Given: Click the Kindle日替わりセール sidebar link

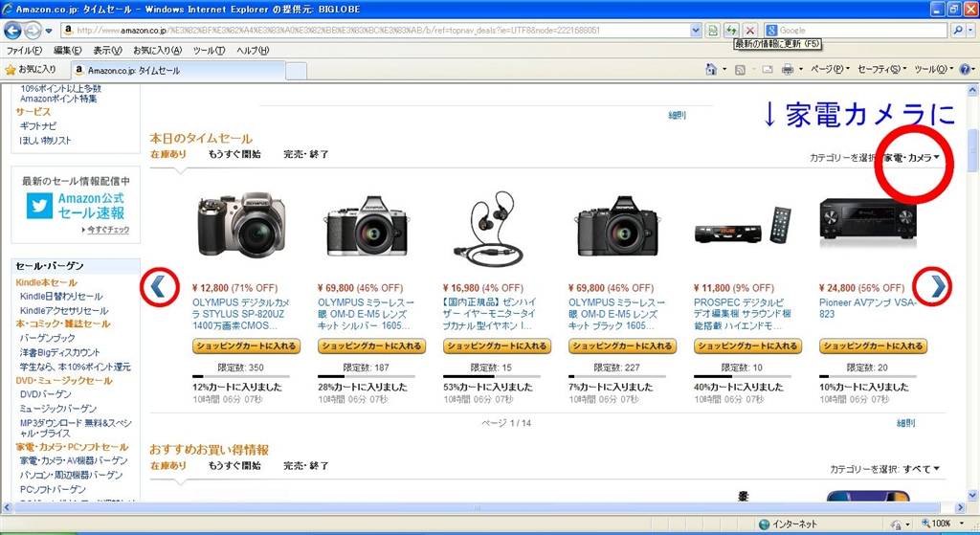Looking at the screenshot, I should point(61,297).
